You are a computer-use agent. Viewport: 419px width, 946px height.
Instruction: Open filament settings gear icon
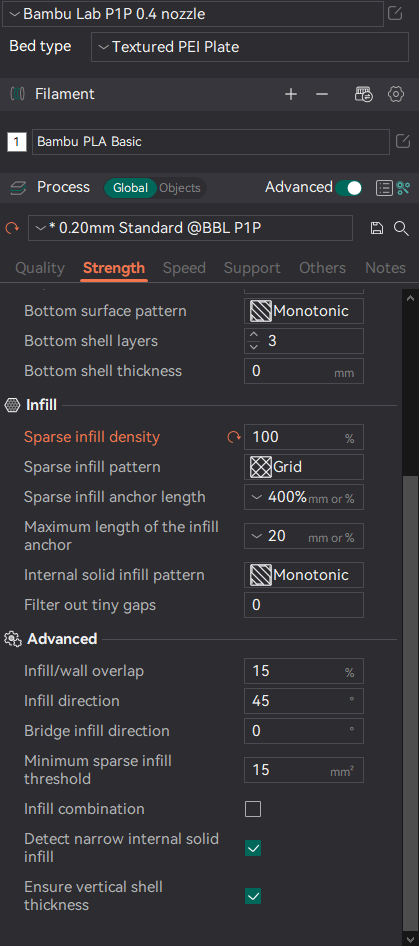(395, 94)
